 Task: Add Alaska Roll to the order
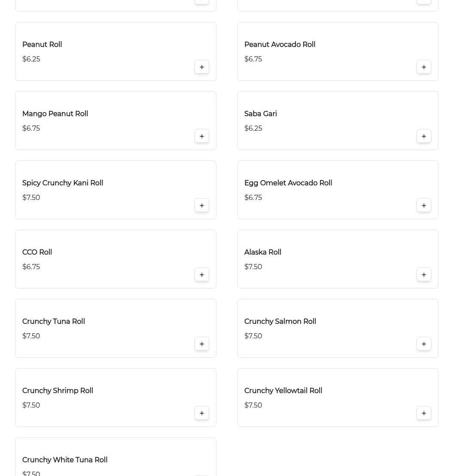click(424, 275)
